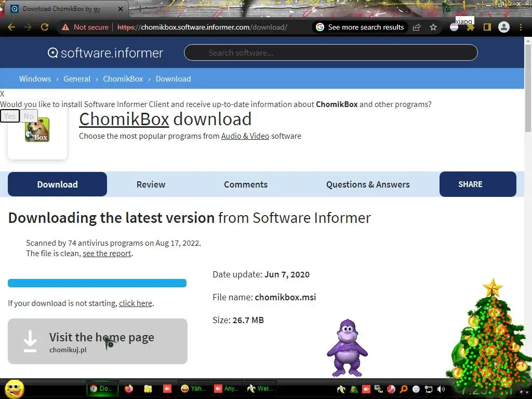Click the speaker volume tray icon
The width and height of the screenshot is (532, 399).
(441, 389)
